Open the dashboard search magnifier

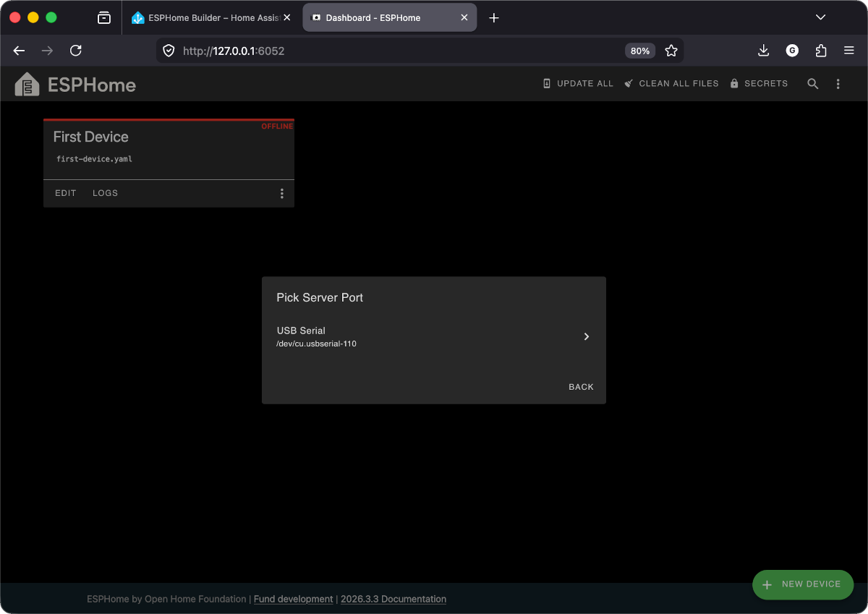coord(813,84)
